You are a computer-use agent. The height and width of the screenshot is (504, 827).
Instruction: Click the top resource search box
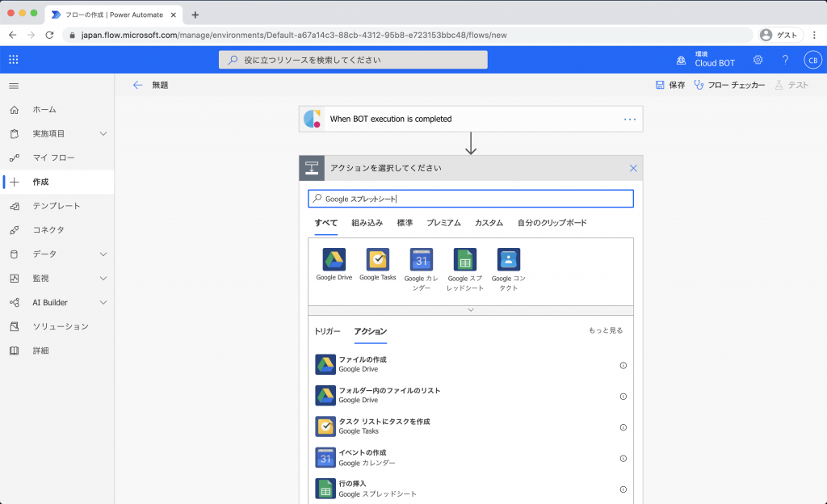pos(353,60)
